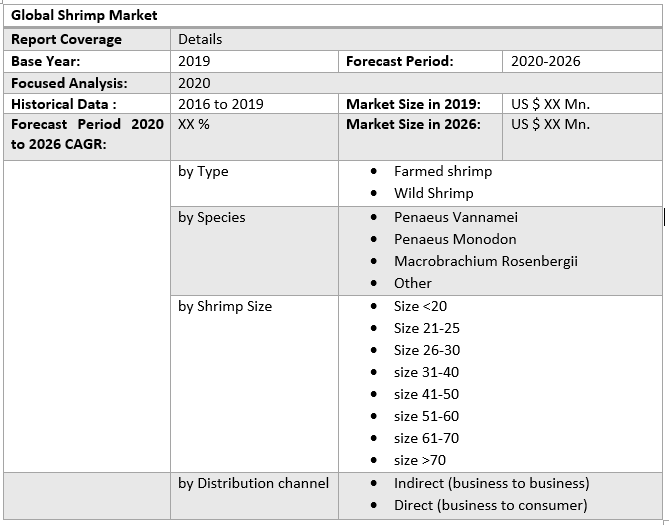
Task: Select the "Report Coverage" header cell
Action: (x=66, y=39)
